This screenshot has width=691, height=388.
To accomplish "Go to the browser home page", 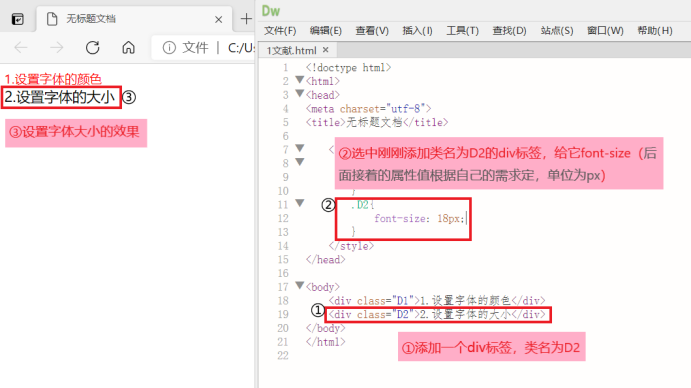I will coord(128,48).
